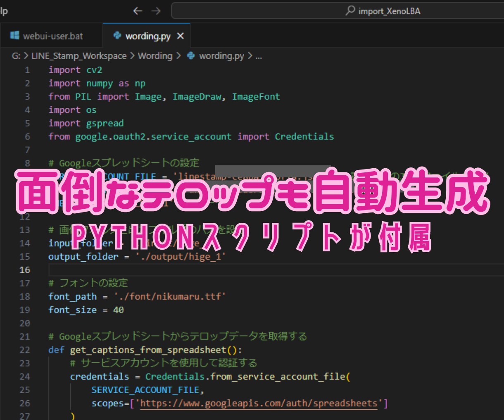Screen dimensions: 504x420
Task: Open LINE_Stamp_Workspace breadcrumb
Action: point(79,56)
